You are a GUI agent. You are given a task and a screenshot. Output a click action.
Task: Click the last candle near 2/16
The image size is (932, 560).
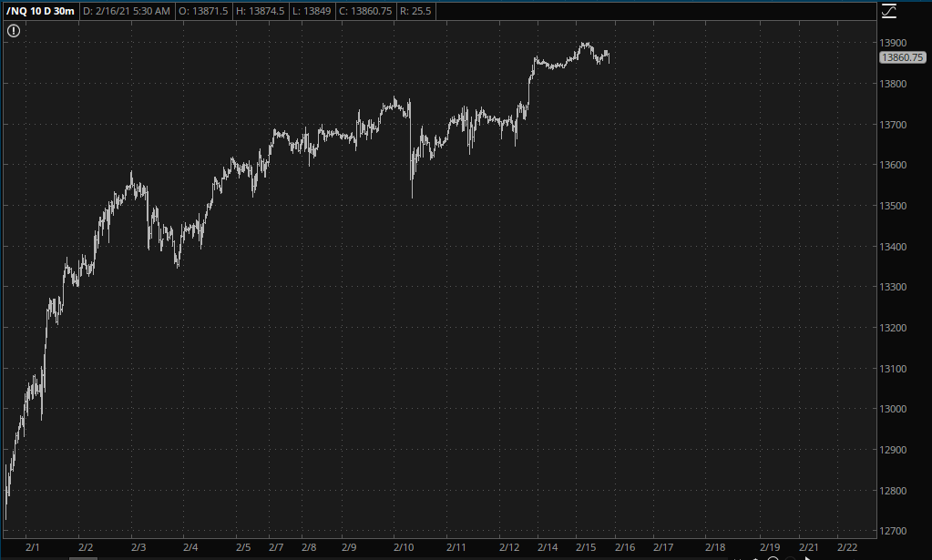(609, 58)
